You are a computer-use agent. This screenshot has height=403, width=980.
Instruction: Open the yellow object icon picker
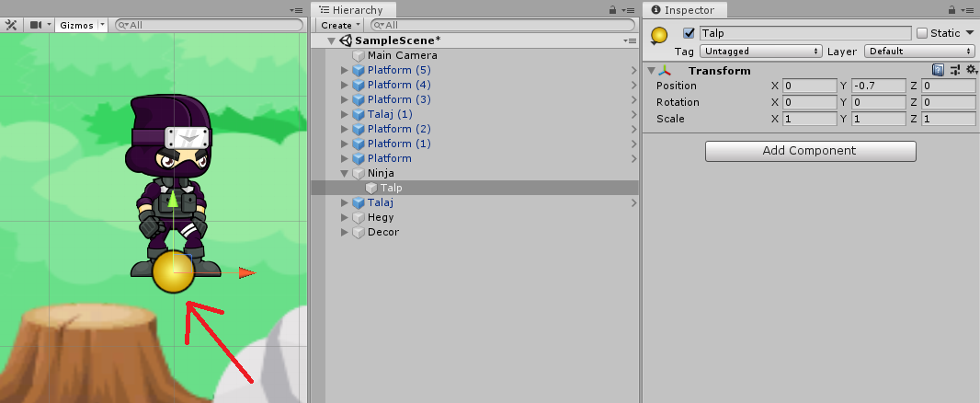(x=659, y=36)
